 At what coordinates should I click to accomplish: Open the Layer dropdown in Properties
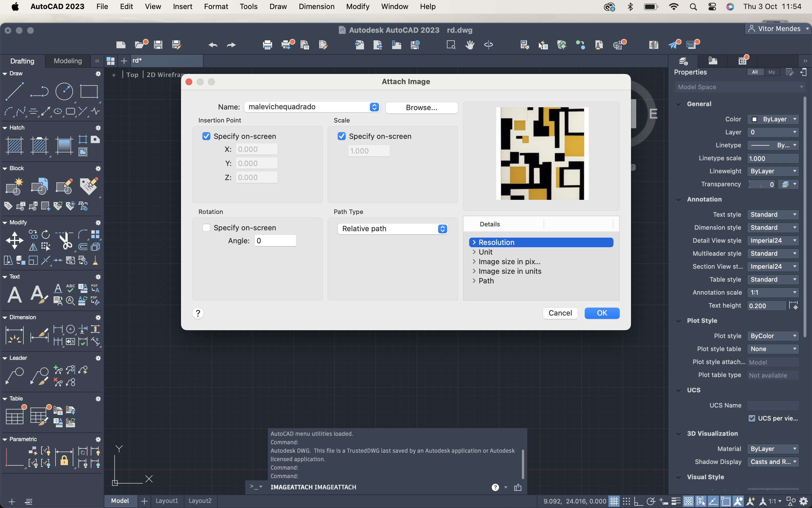point(773,132)
